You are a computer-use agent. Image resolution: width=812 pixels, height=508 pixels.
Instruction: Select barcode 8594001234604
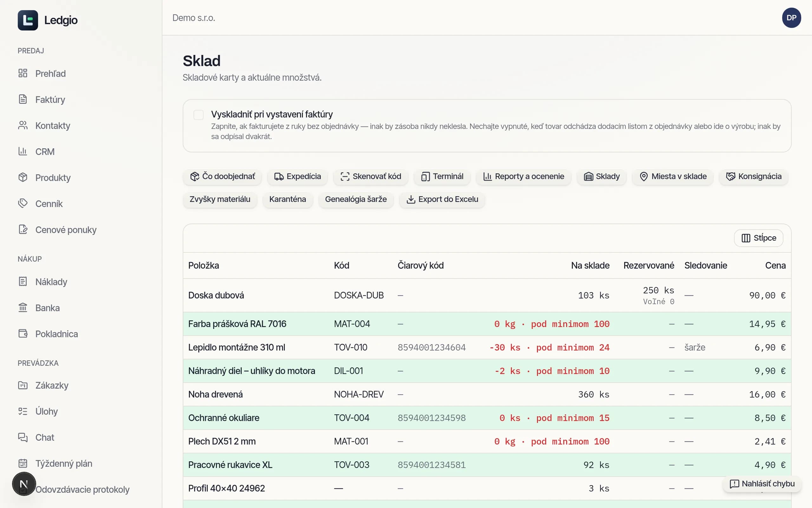(431, 347)
